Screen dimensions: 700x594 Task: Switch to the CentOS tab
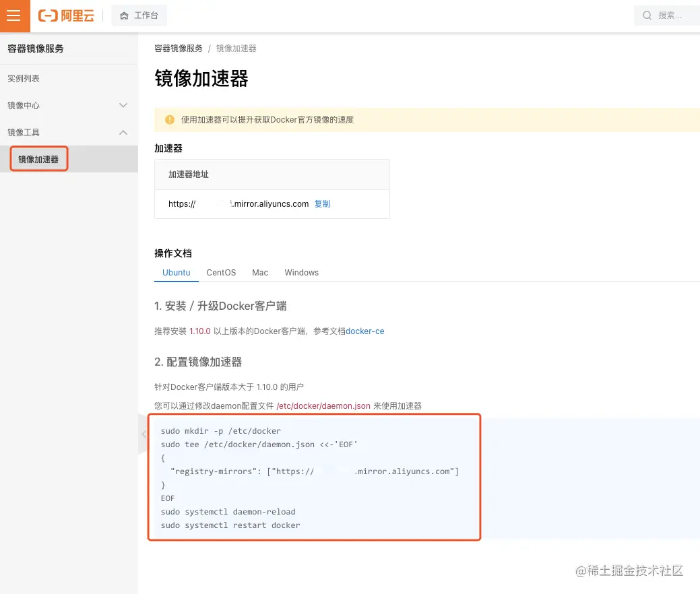[221, 273]
